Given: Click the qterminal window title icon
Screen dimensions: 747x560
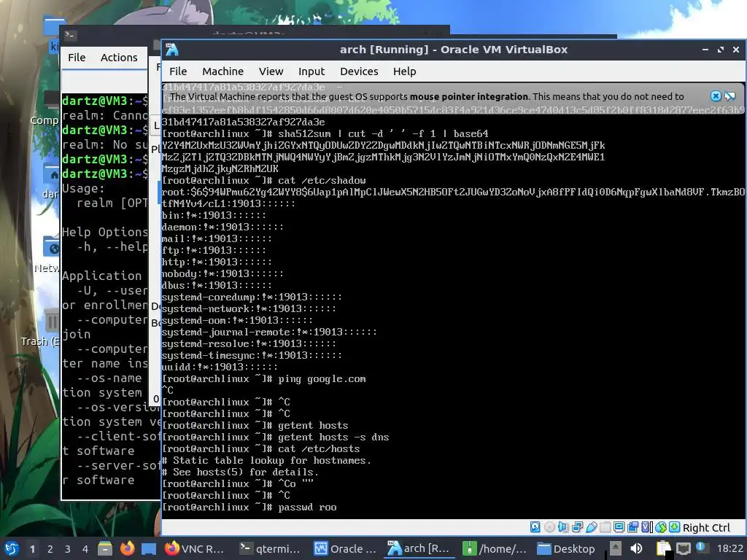Looking at the screenshot, I should (71, 35).
